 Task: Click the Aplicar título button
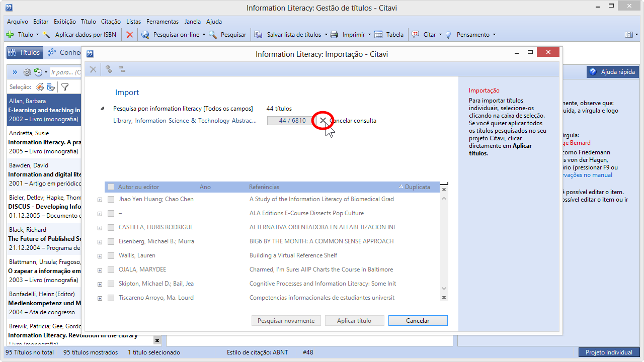pos(354,321)
